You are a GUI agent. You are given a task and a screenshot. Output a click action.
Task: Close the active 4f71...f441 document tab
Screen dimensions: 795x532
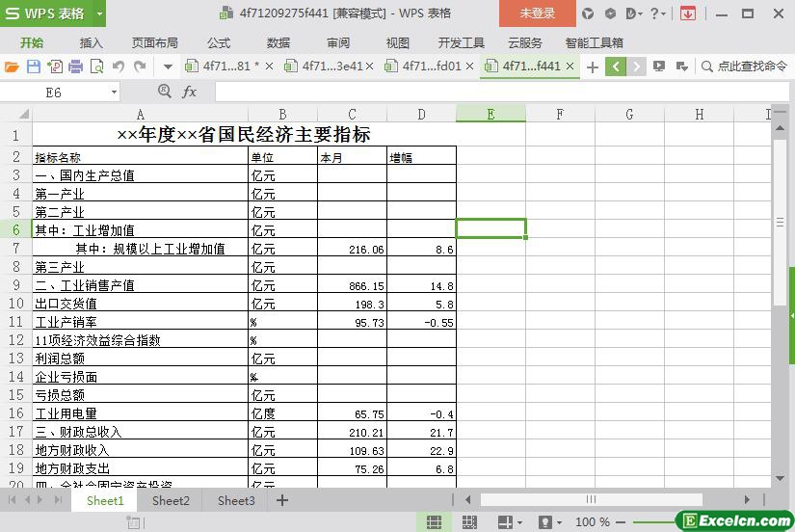click(570, 66)
